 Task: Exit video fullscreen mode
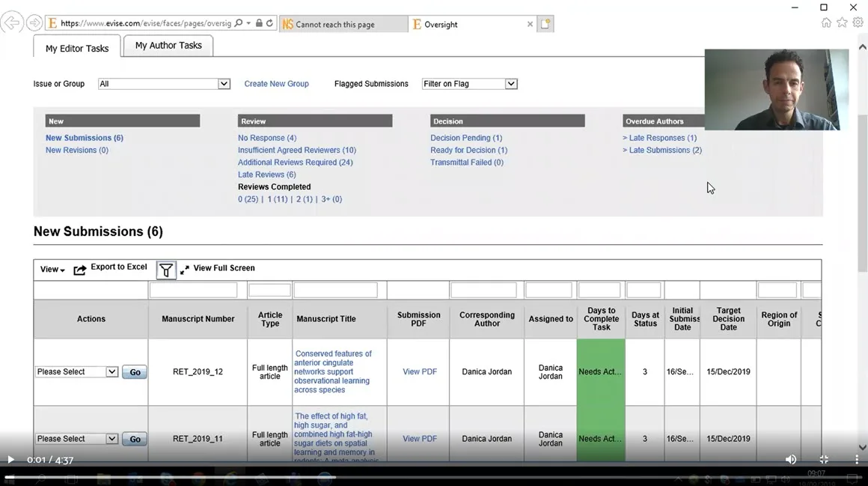(824, 459)
